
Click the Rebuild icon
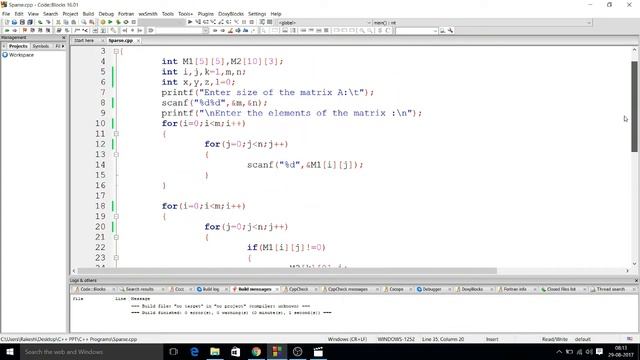point(126,22)
